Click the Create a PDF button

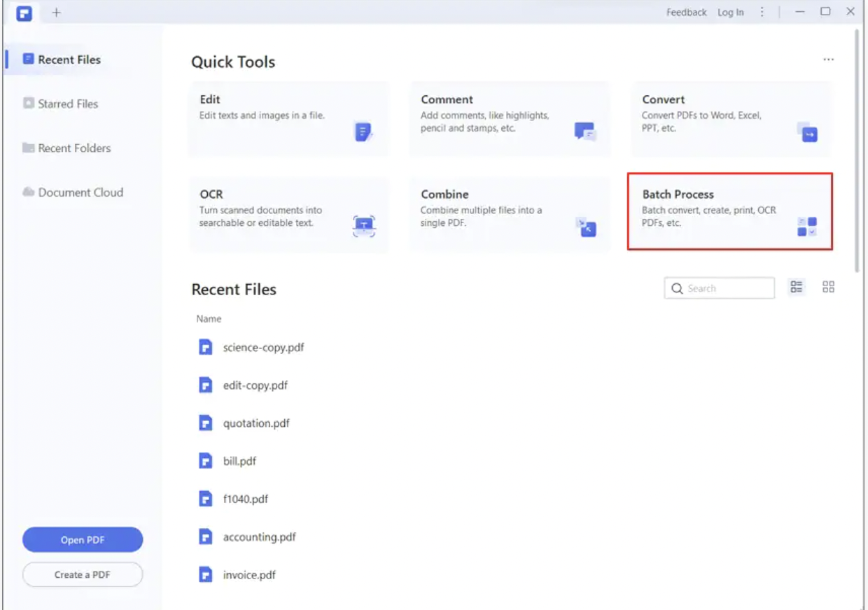pos(83,575)
